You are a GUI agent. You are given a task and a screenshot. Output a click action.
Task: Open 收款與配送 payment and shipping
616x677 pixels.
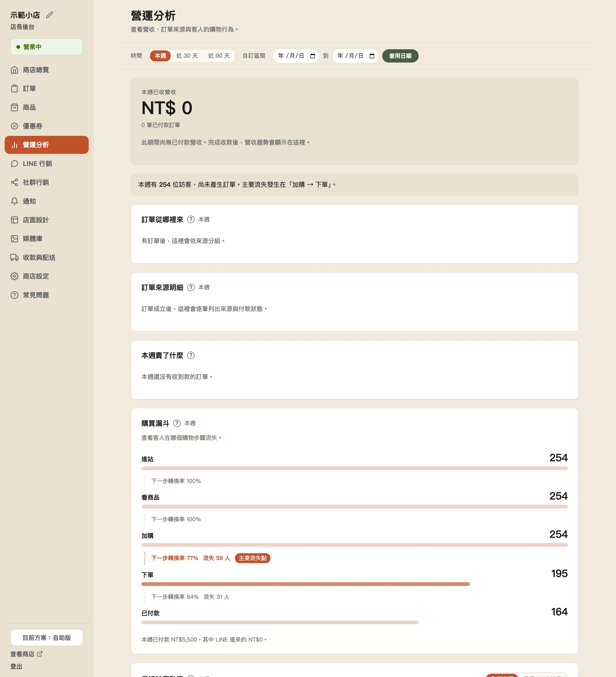click(47, 257)
